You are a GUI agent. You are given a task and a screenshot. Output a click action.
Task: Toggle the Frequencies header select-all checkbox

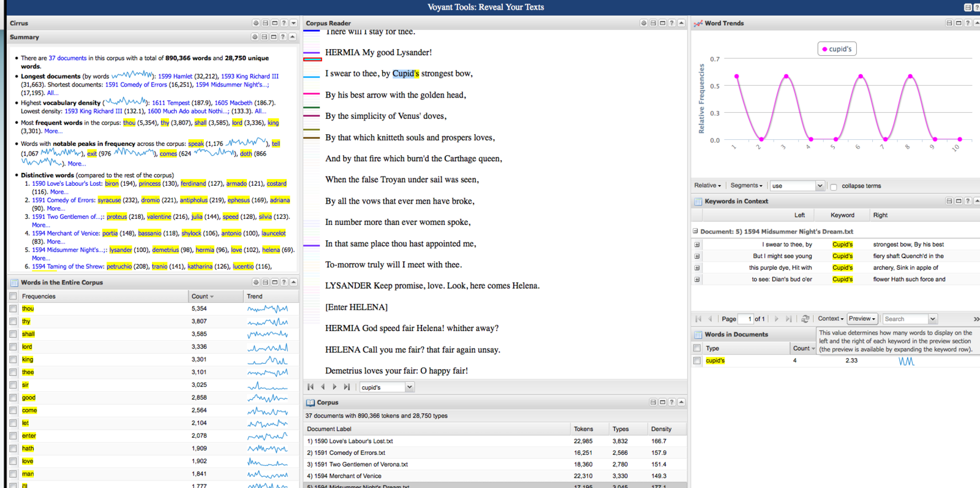13,296
